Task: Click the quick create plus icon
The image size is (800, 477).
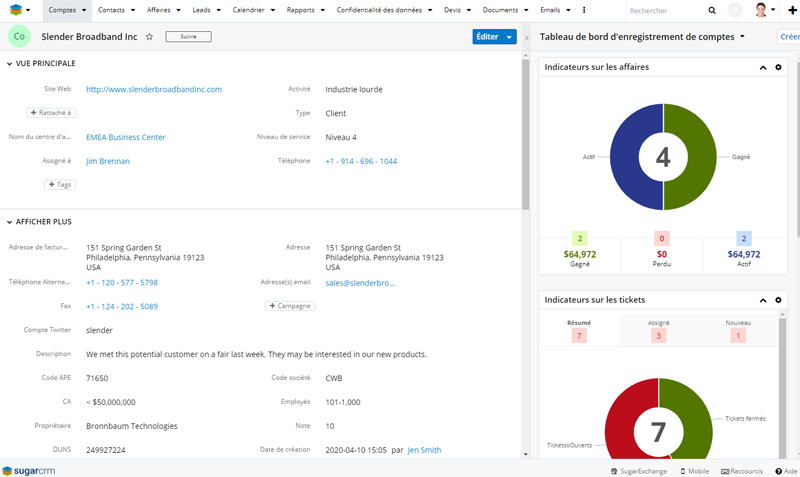Action: point(792,10)
